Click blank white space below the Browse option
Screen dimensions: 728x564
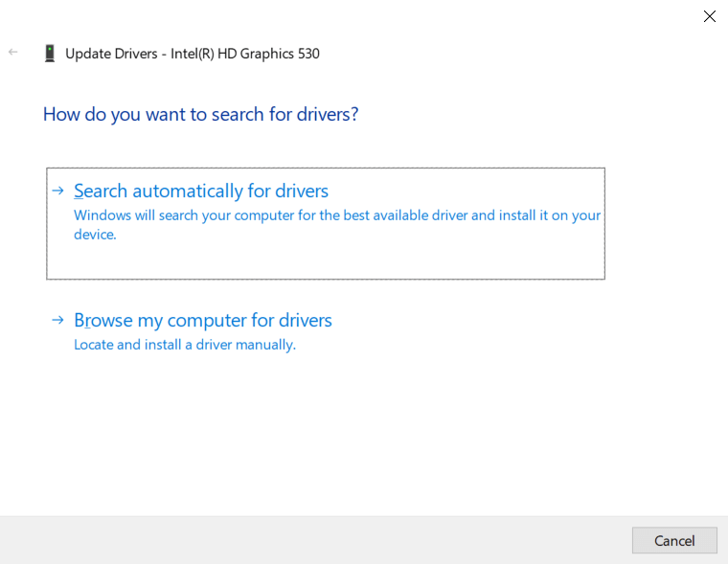pyautogui.click(x=364, y=431)
